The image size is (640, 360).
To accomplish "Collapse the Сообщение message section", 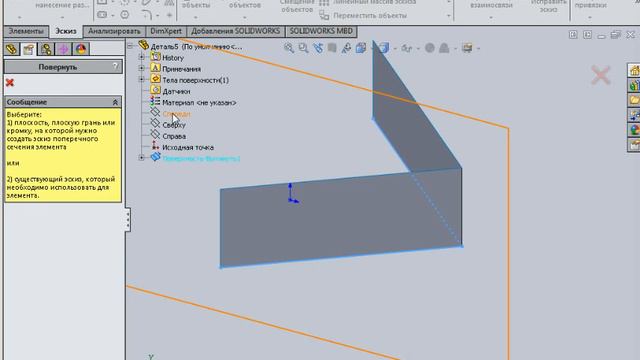I will [115, 102].
